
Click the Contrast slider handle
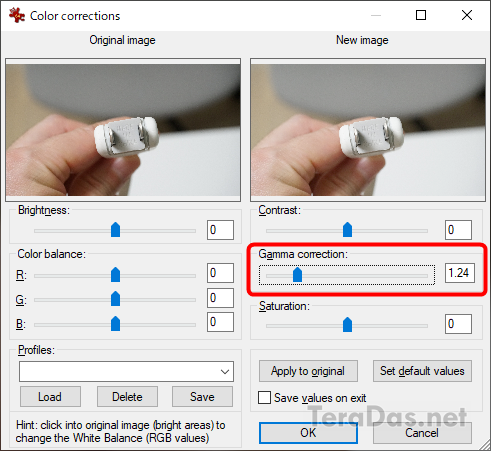pos(347,230)
